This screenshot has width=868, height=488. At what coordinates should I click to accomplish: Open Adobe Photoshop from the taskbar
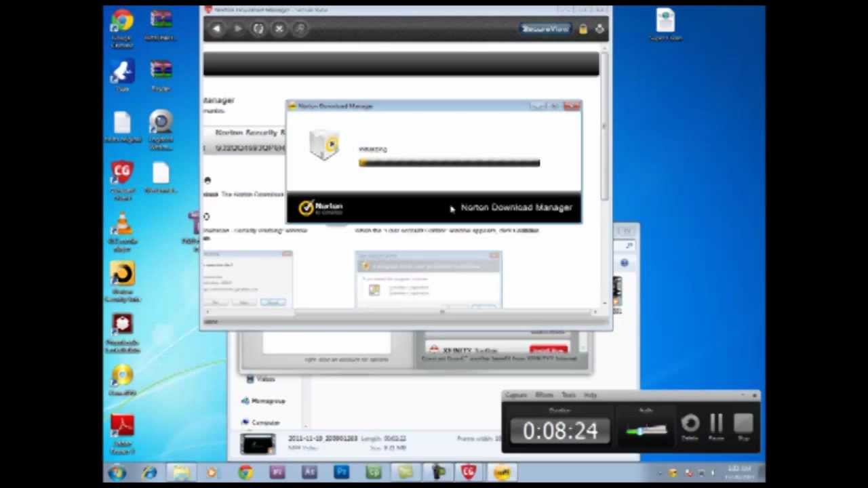(x=341, y=472)
